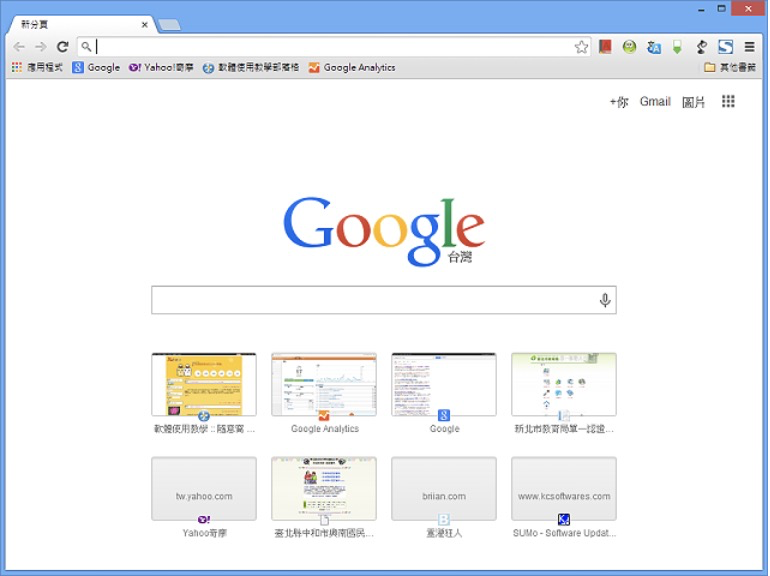
Task: Open the Google Analytics bookmark
Action: click(x=352, y=67)
